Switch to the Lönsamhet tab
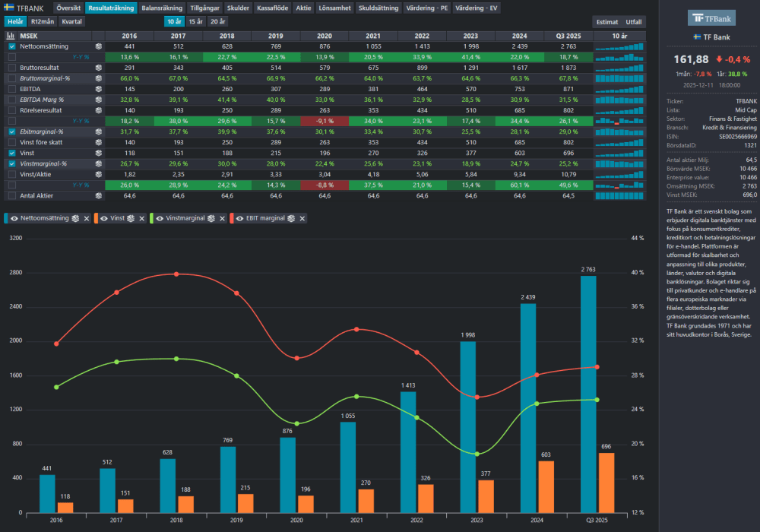The height and width of the screenshot is (532, 760). 334,8
